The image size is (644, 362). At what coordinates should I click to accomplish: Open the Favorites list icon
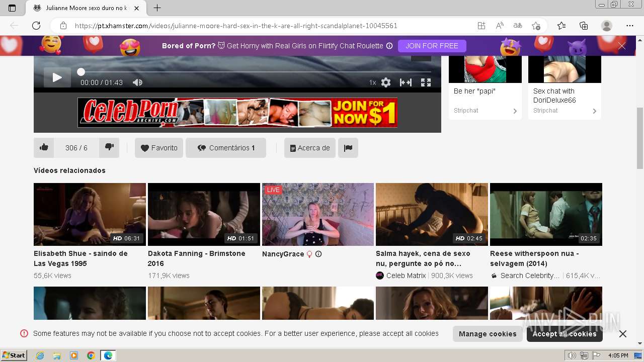point(561,26)
